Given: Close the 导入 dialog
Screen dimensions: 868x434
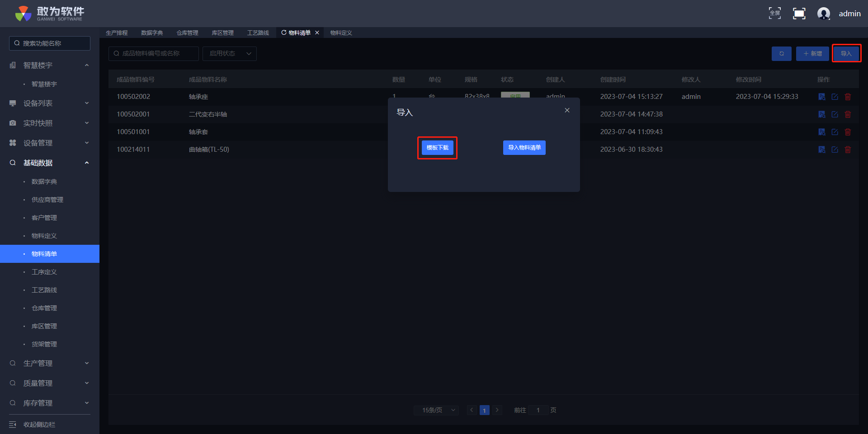Looking at the screenshot, I should coord(567,111).
